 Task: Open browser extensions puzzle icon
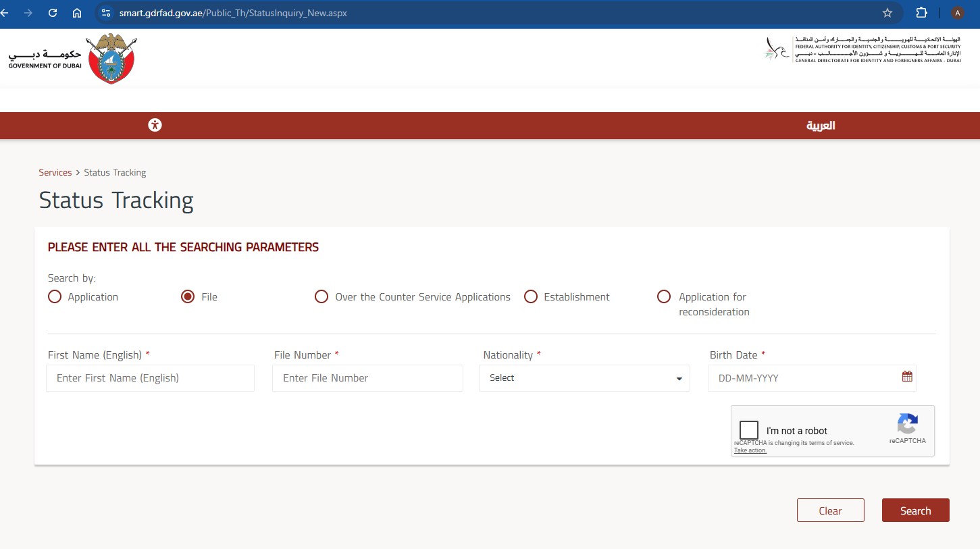[x=921, y=13]
